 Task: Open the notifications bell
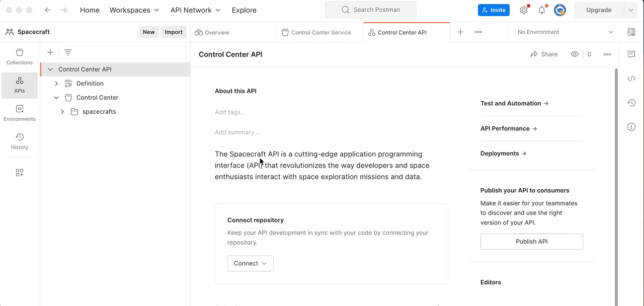pos(541,10)
